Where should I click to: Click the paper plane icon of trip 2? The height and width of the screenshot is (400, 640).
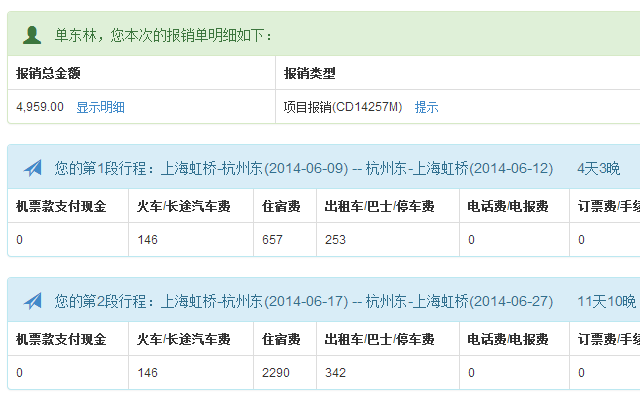(x=33, y=301)
